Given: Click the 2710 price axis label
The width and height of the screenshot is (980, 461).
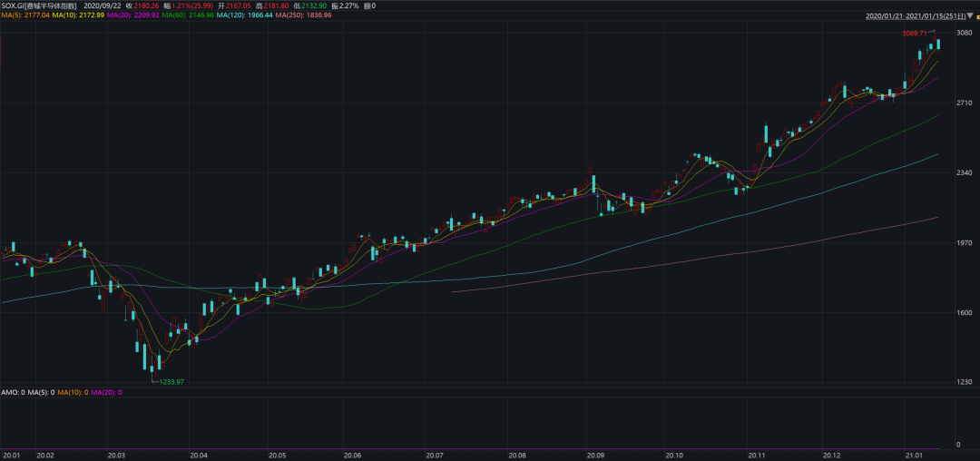Looking at the screenshot, I should pyautogui.click(x=965, y=103).
